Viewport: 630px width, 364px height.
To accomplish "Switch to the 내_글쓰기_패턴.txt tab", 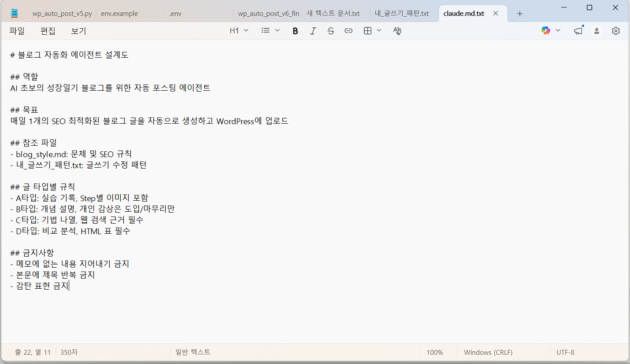I will tap(401, 14).
